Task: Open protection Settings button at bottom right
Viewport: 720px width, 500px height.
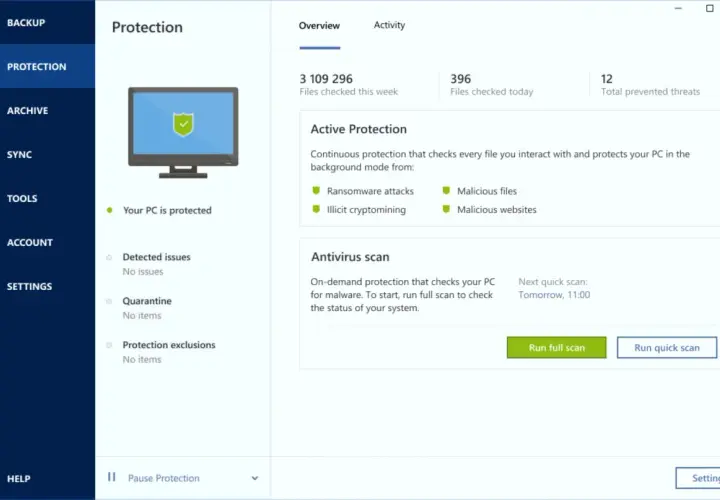Action: click(698, 478)
